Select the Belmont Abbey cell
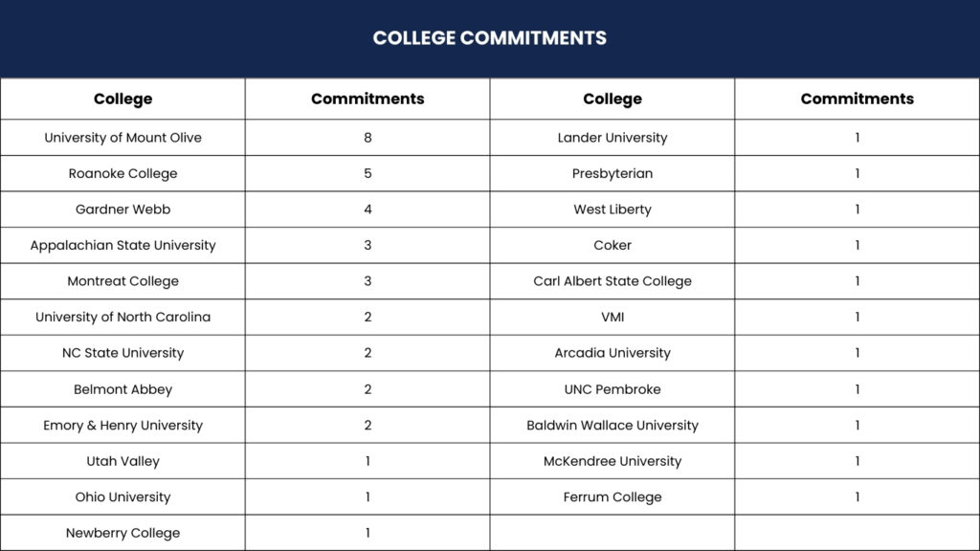The height and width of the screenshot is (551, 980). [123, 389]
